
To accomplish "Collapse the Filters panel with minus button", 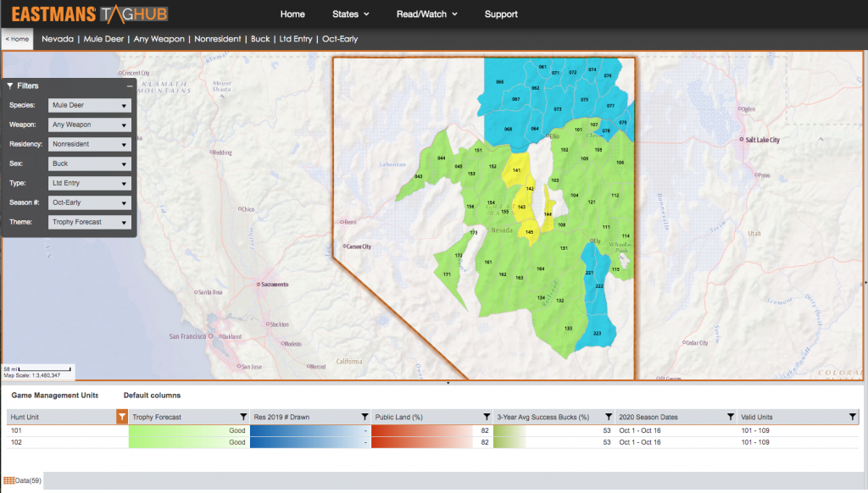I will pyautogui.click(x=130, y=86).
